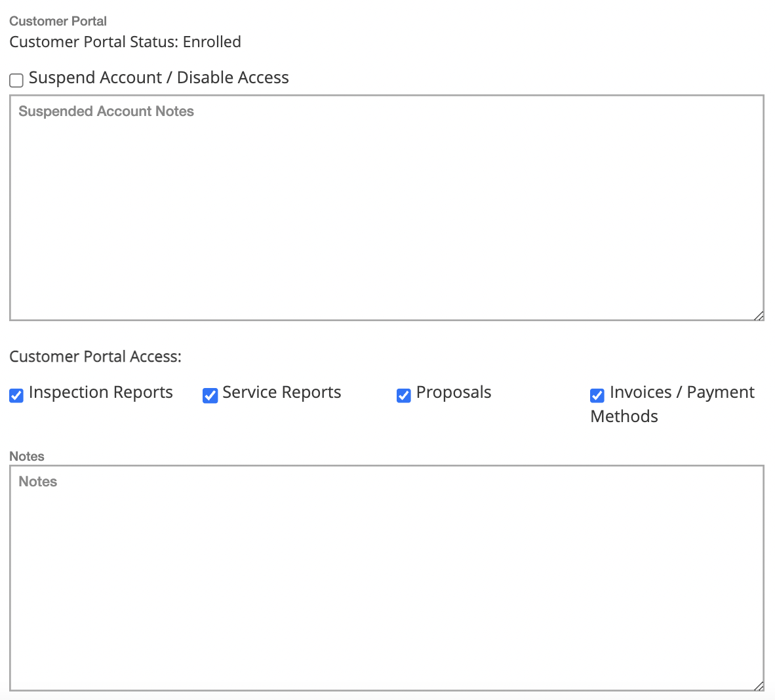Click the 'Customer Portal Access:' heading
This screenshot has width=775, height=700.
[x=95, y=357]
